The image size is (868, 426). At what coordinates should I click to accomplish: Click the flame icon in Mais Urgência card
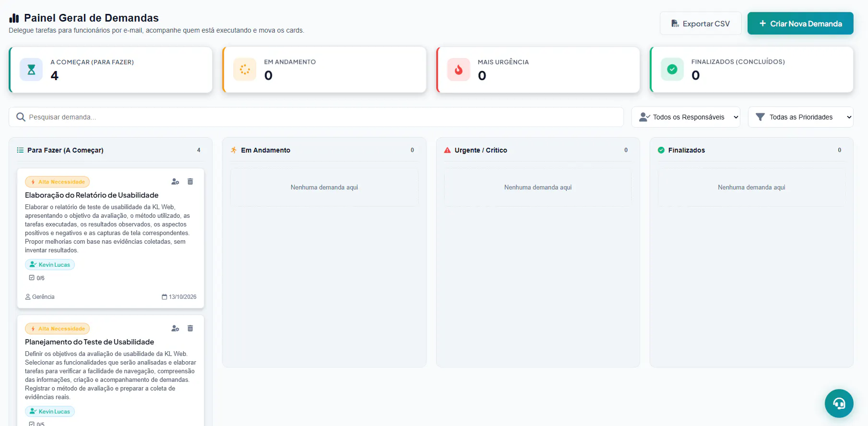coord(459,70)
